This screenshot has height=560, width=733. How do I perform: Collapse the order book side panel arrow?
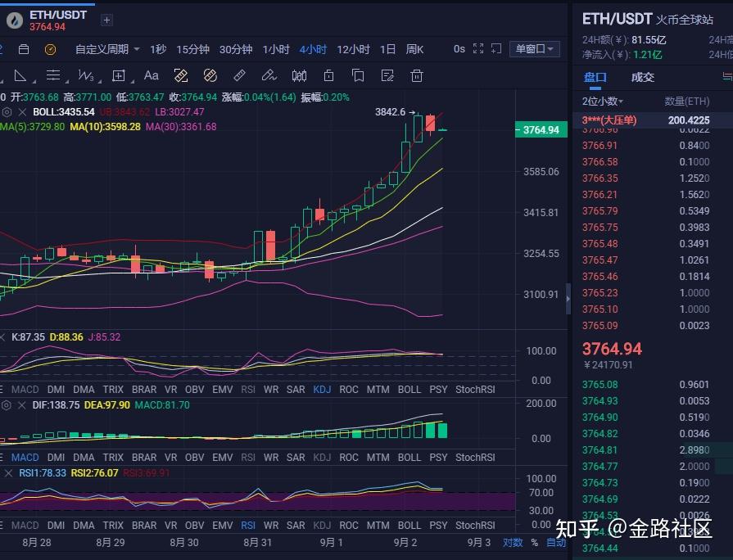coord(568,299)
